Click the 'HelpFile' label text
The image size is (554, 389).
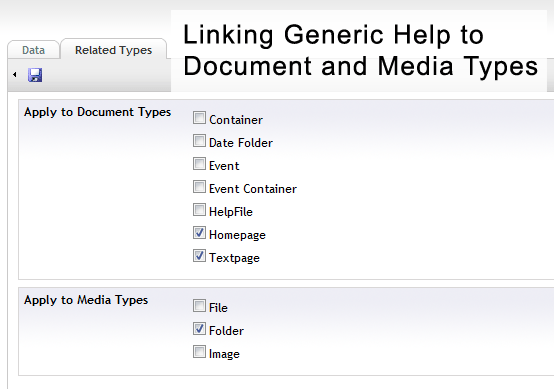[x=231, y=212]
